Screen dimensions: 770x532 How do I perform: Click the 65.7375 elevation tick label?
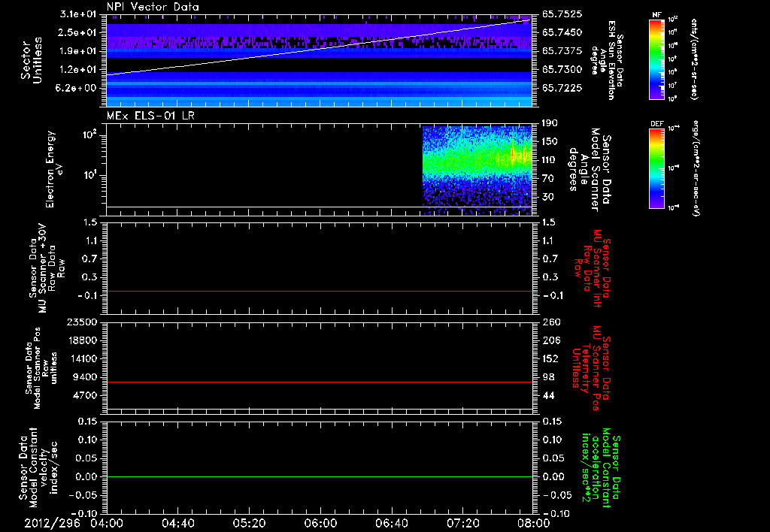(x=562, y=51)
